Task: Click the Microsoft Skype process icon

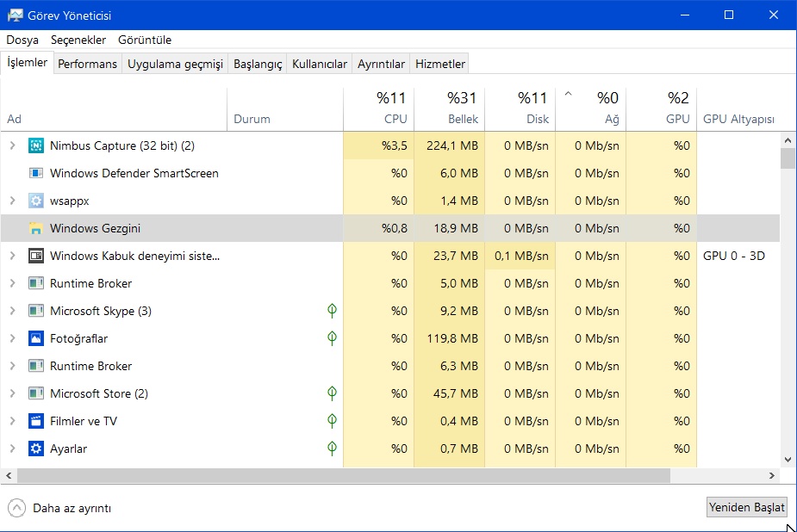Action: coord(35,311)
